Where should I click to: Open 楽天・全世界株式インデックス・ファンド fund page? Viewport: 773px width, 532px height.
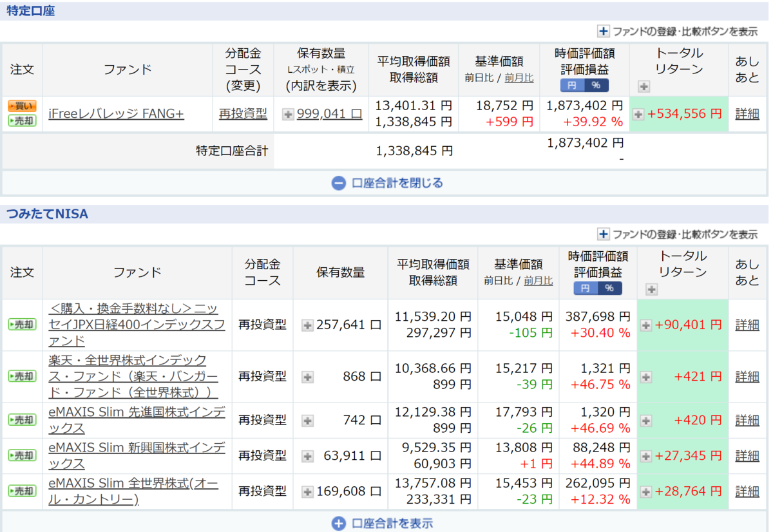click(133, 376)
